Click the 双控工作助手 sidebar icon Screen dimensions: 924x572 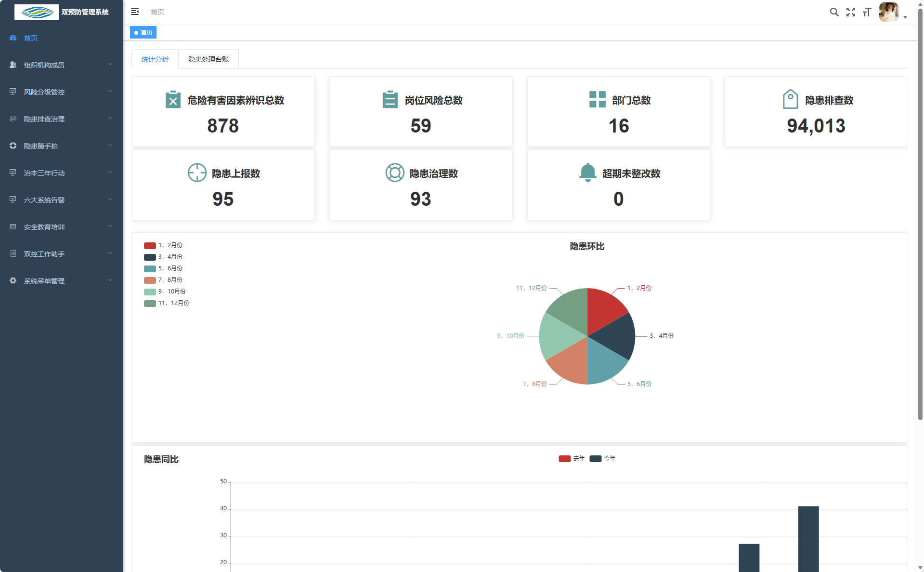tap(13, 253)
